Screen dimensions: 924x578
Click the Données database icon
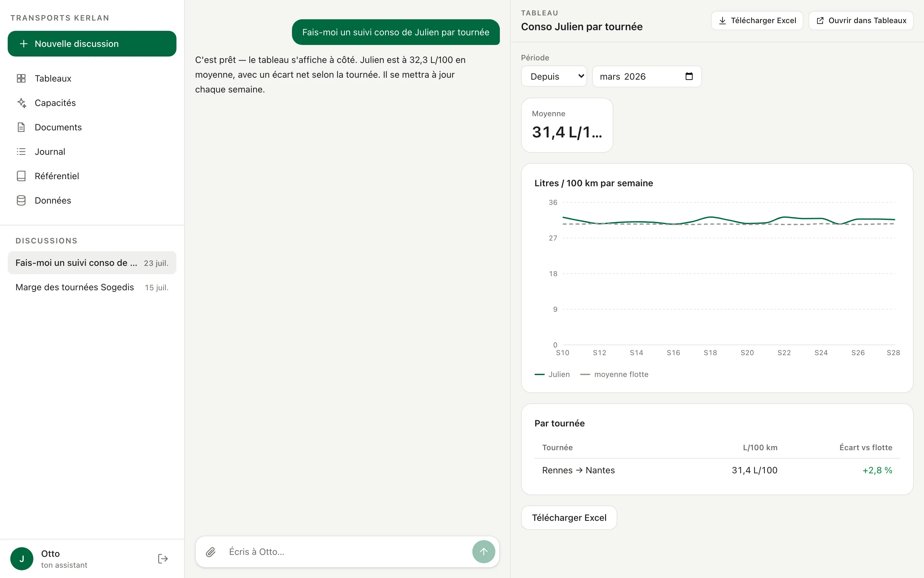tap(21, 200)
